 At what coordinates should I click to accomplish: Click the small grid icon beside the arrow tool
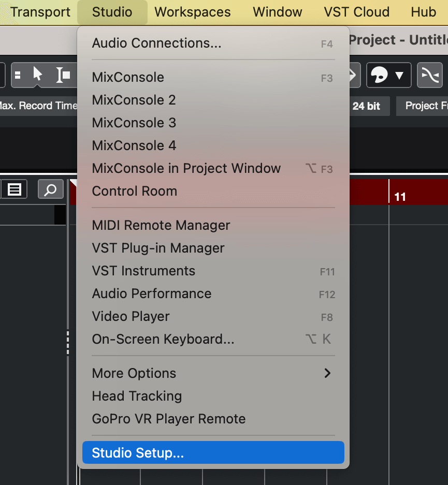(17, 75)
